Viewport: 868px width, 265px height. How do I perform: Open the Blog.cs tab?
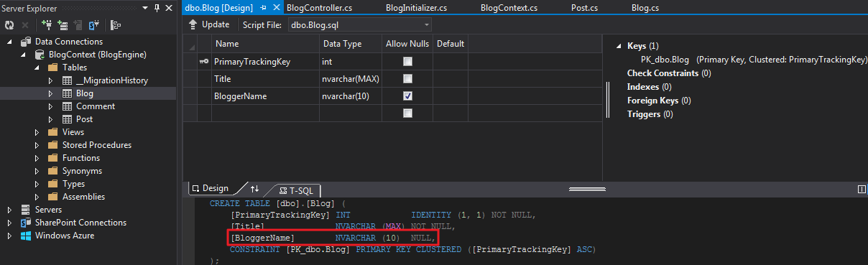(645, 8)
